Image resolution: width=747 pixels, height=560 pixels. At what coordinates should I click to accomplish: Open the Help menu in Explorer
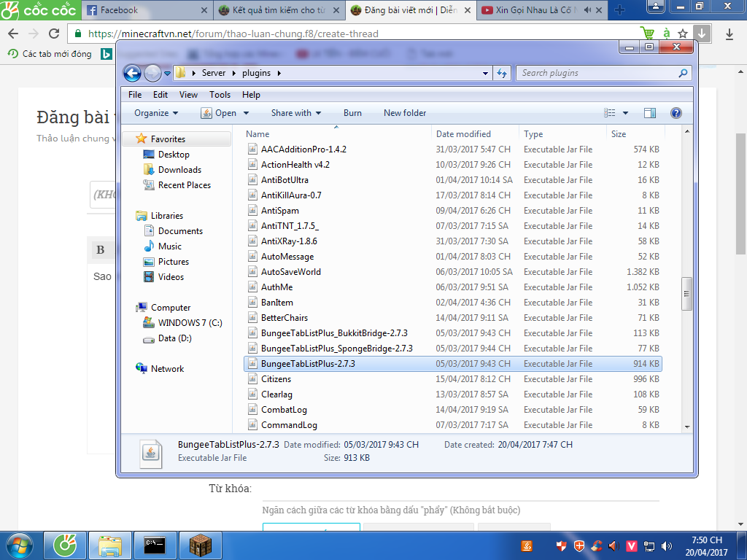(x=251, y=95)
